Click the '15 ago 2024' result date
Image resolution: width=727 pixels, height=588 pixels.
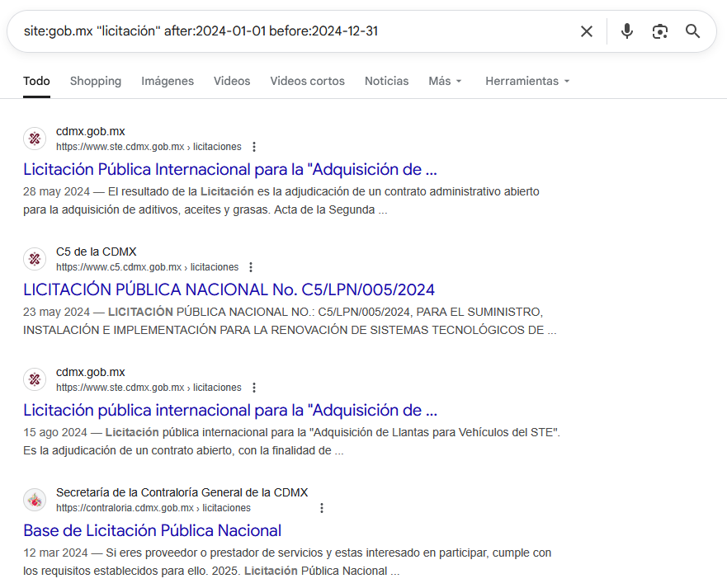coord(55,432)
